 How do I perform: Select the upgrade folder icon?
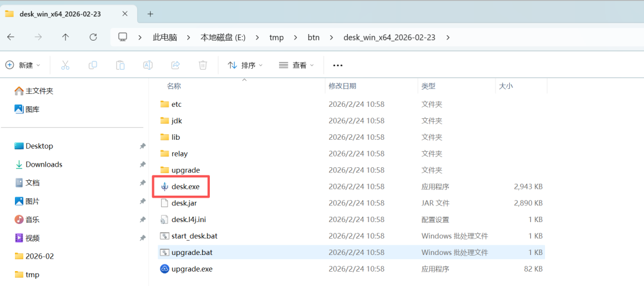[x=165, y=170]
